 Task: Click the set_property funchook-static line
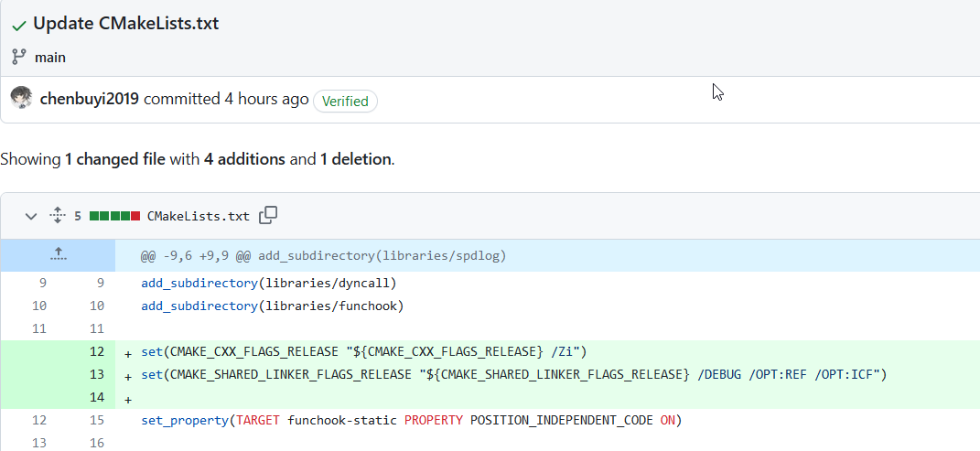point(411,421)
